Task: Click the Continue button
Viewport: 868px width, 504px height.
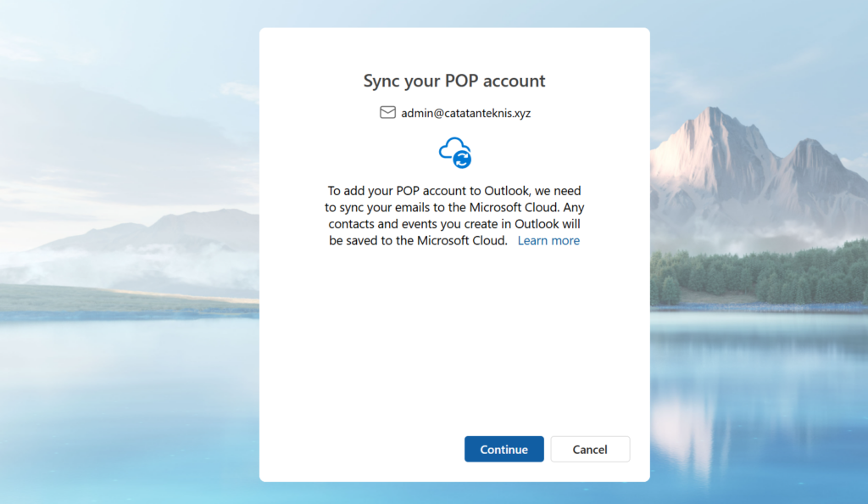Action: point(504,449)
